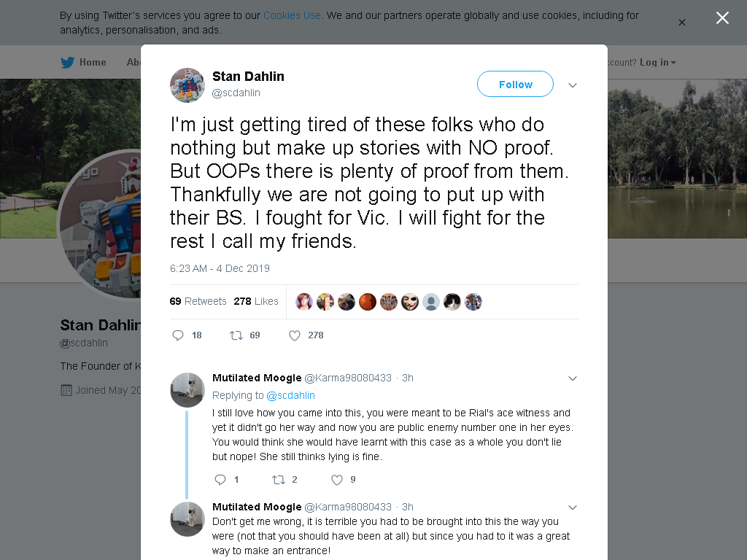The image size is (747, 560).
Task: Open the Log in dropdown
Action: 657,63
